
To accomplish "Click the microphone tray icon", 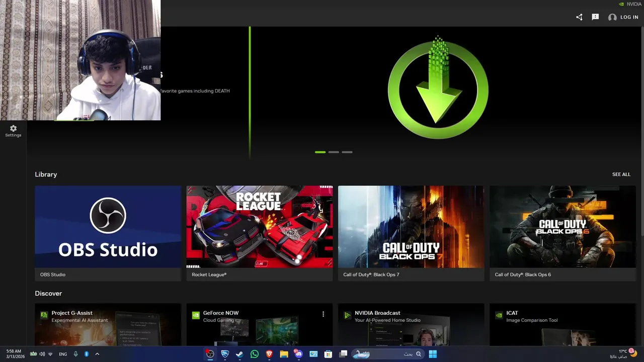I will click(x=75, y=354).
